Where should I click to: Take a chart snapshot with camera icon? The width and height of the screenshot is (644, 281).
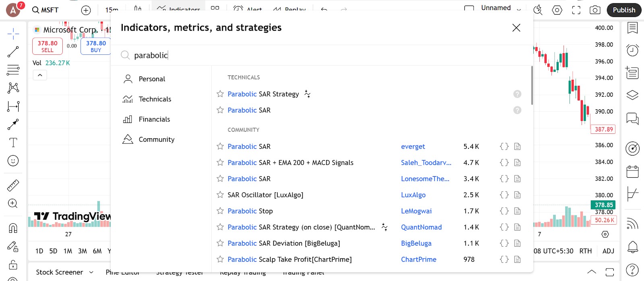[595, 10]
